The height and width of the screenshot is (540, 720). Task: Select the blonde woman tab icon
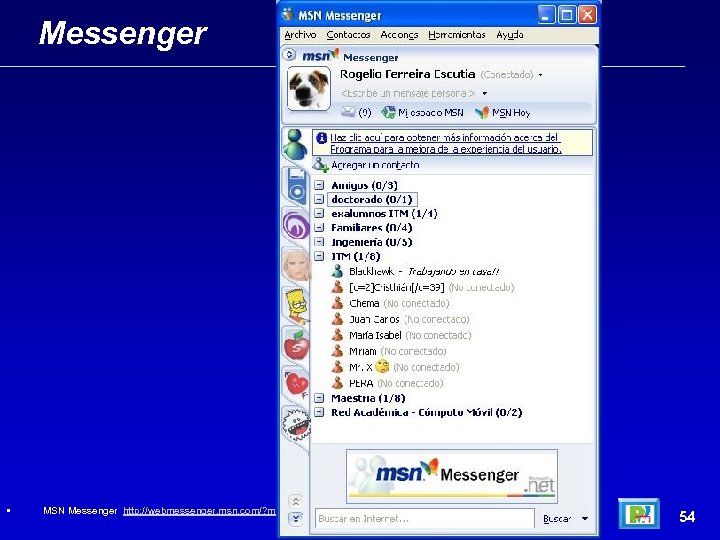pyautogui.click(x=295, y=263)
